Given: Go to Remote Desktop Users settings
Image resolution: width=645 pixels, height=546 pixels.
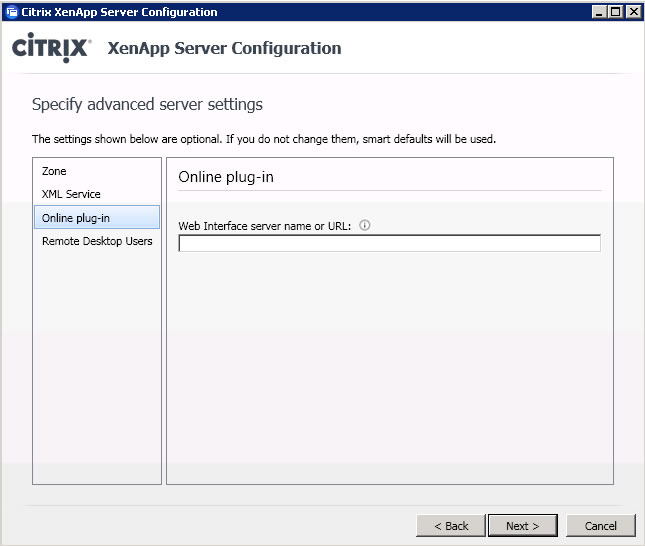Looking at the screenshot, I should (x=96, y=241).
